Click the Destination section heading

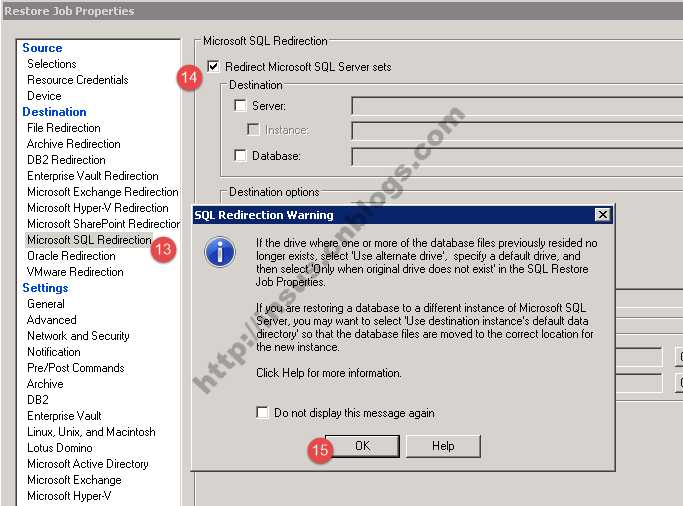click(x=54, y=112)
